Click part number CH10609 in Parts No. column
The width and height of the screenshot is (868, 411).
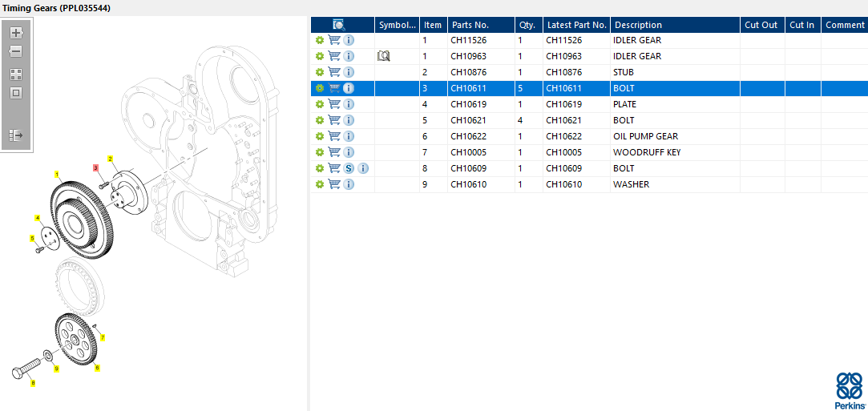[x=468, y=168]
